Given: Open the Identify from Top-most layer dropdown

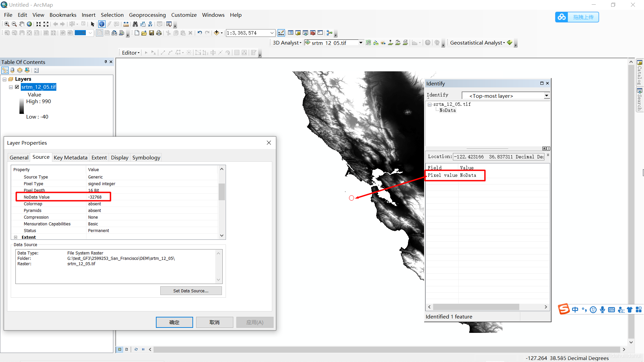Looking at the screenshot, I should [x=546, y=96].
